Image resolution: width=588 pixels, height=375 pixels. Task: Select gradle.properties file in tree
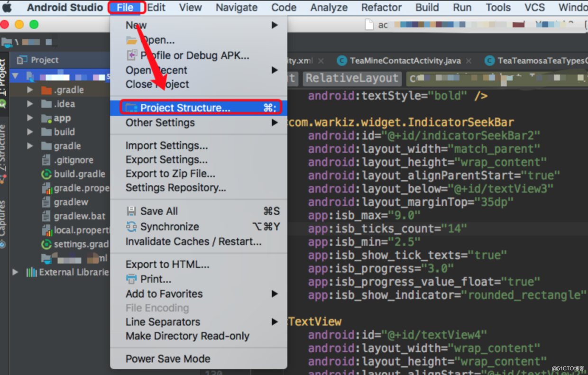pyautogui.click(x=81, y=188)
